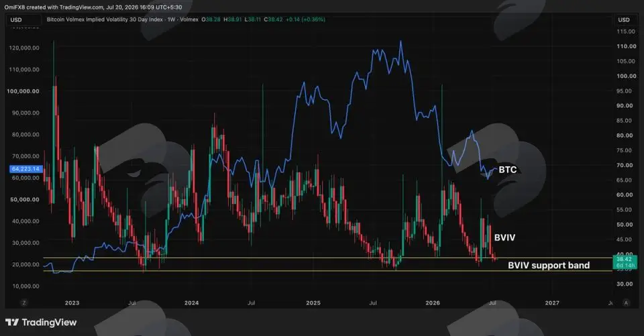Image resolution: width=644 pixels, height=336 pixels.
Task: Click the 2026 label on the time axis
Action: tap(433, 302)
